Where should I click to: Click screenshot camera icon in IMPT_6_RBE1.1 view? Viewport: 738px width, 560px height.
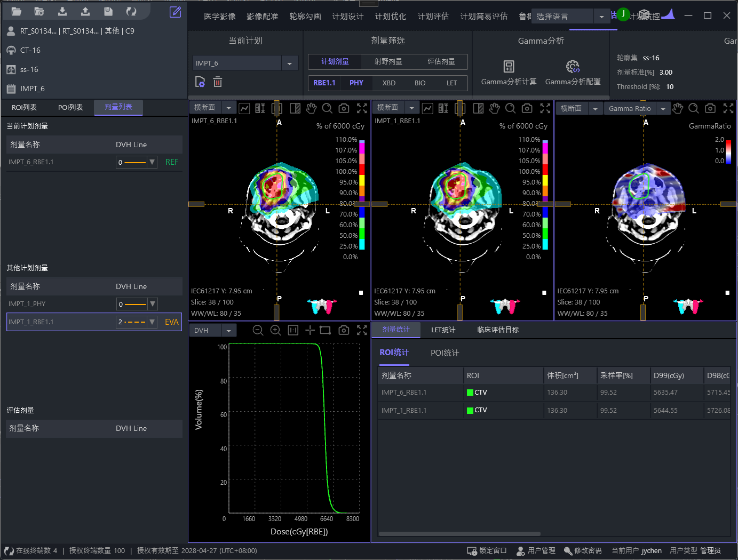[344, 108]
